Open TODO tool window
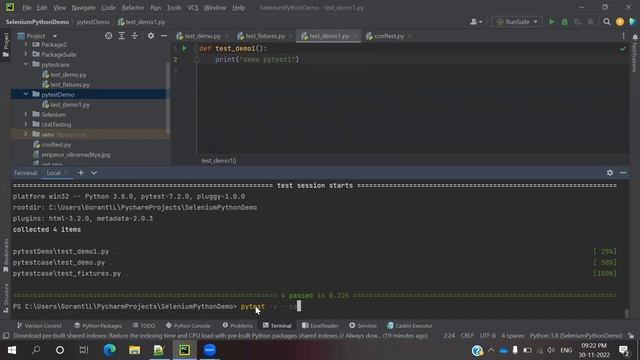Viewport: 640px width, 360px height. coord(144,325)
